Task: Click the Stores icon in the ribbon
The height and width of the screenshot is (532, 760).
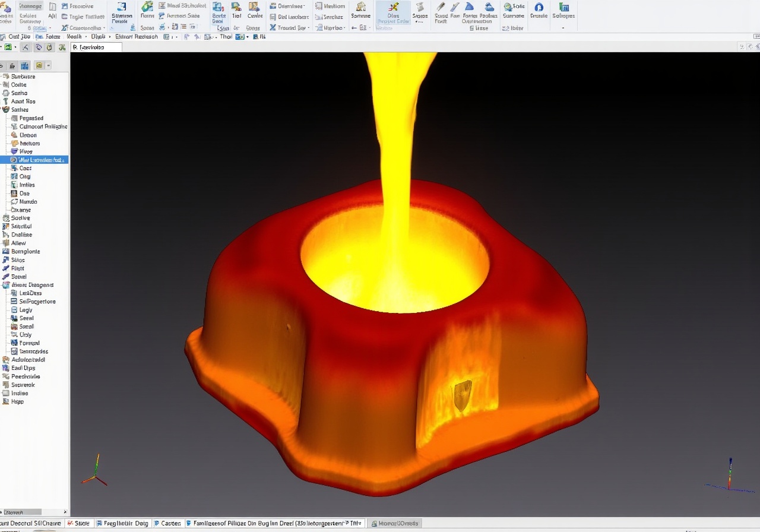Action: (420, 8)
